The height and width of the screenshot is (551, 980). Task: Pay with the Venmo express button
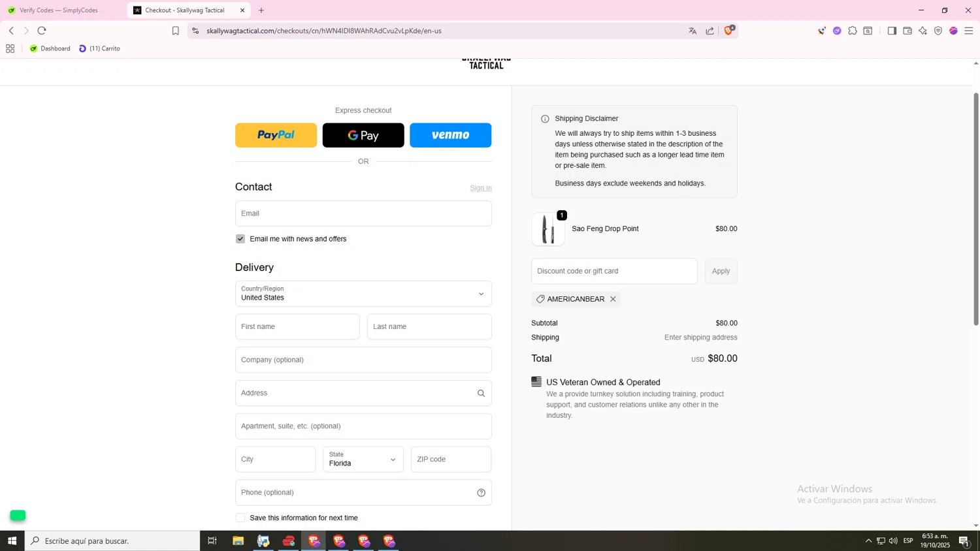(x=451, y=135)
